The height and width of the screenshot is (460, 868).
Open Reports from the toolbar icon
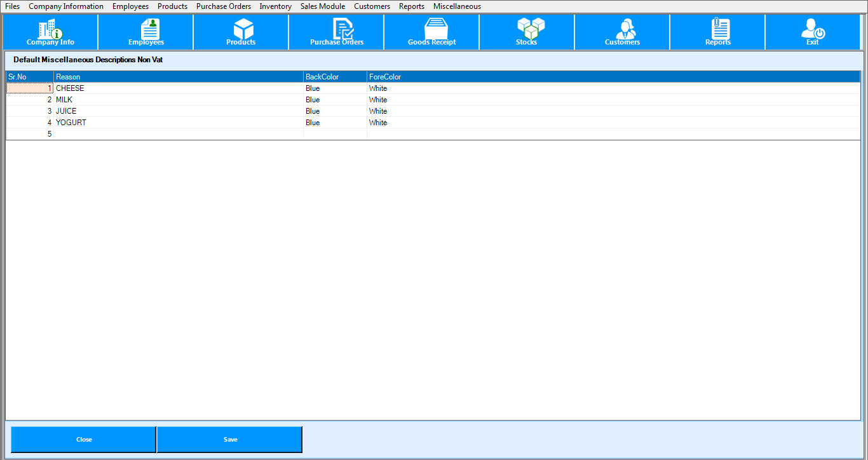pyautogui.click(x=717, y=32)
